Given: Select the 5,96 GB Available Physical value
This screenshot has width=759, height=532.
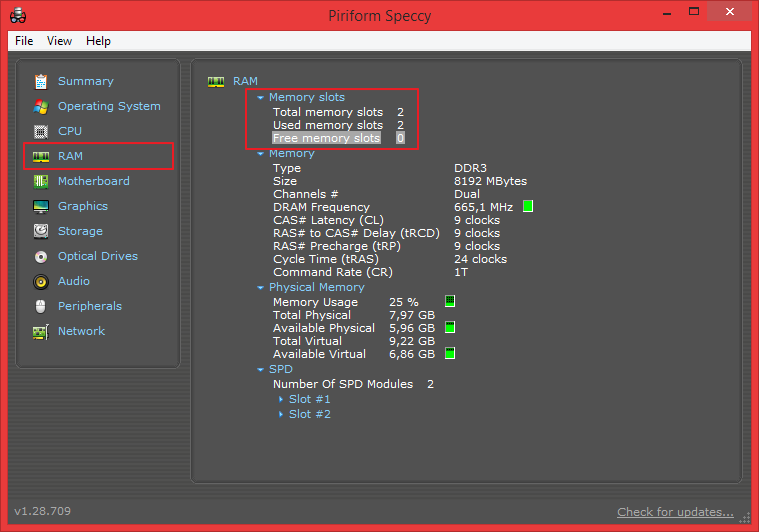Looking at the screenshot, I should pyautogui.click(x=412, y=329).
